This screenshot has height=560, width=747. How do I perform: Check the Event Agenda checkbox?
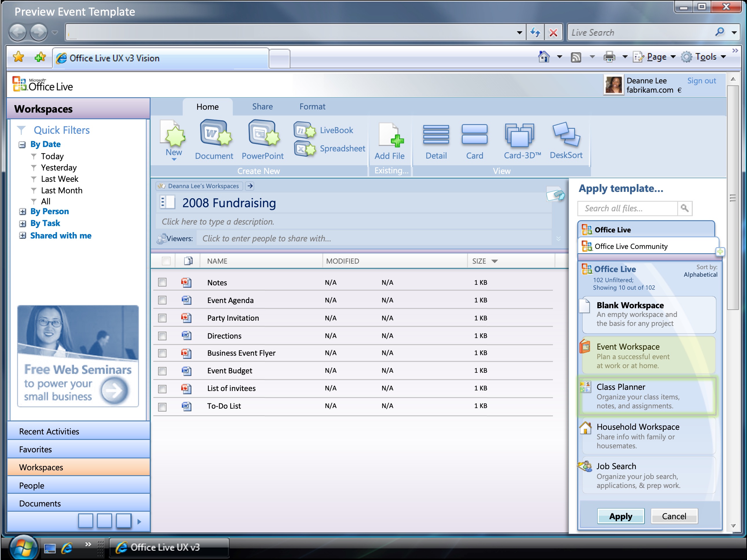(162, 300)
